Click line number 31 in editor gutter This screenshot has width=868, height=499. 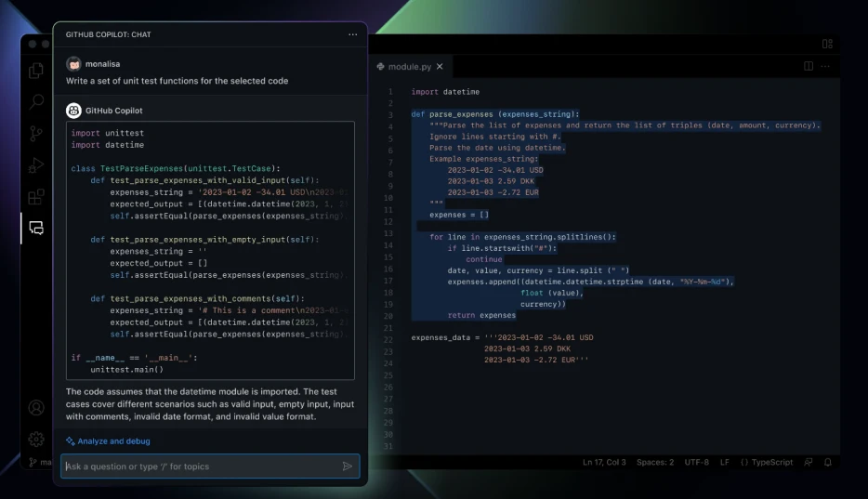pos(388,446)
